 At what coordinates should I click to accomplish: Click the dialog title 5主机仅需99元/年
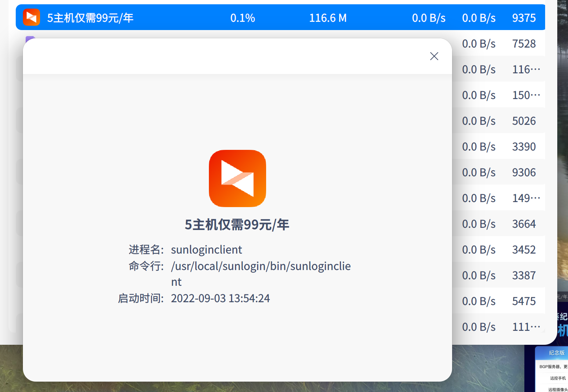[x=237, y=225]
